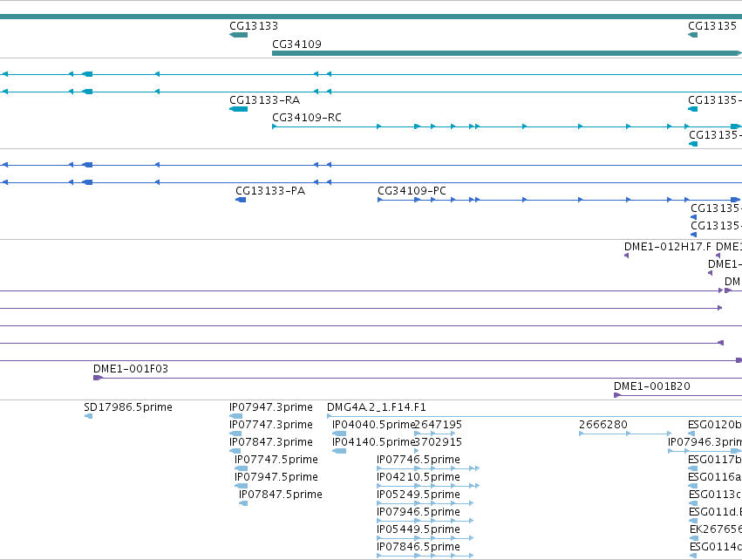Select the CG13135 gene label
Viewport: 742px width, 560px height.
712,26
